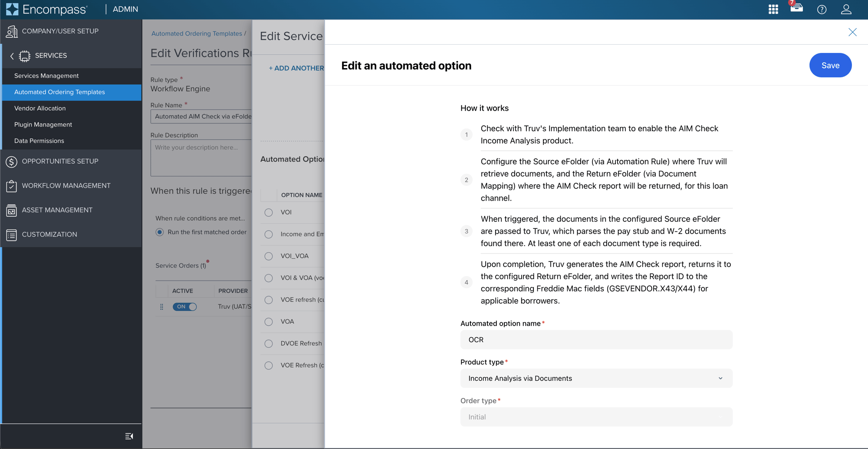Open the Order type dropdown showing Initial
The height and width of the screenshot is (449, 868).
point(596,417)
